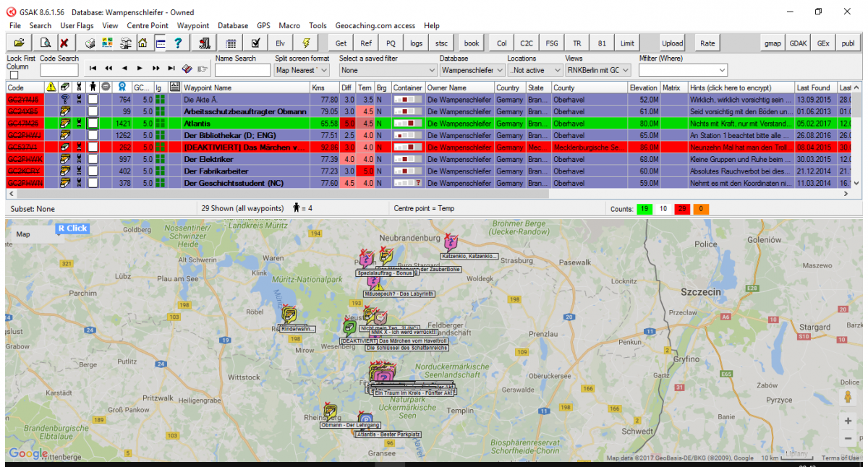868x467 pixels.
Task: Click the green count box showing 19
Action: (x=644, y=209)
